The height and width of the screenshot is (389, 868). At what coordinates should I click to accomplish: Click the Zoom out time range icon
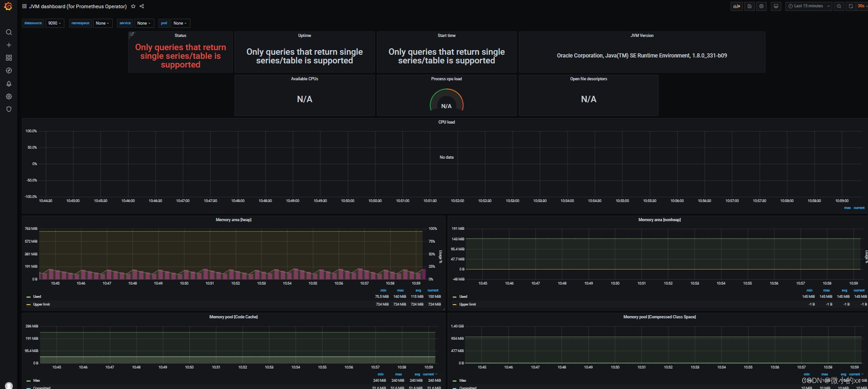839,6
